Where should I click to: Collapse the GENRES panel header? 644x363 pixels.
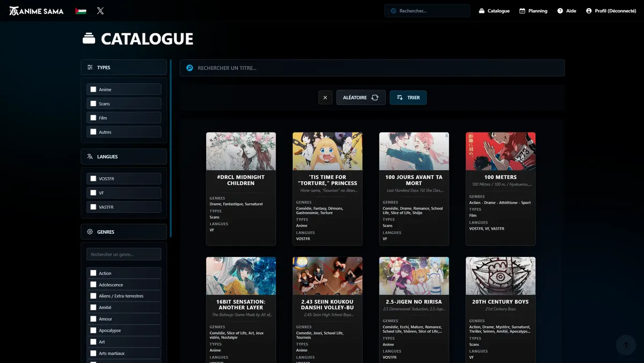123,232
